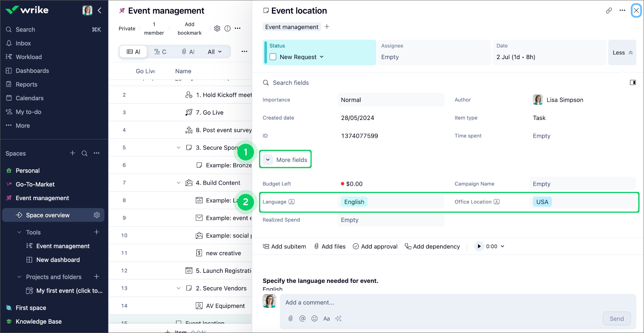Start the task timer
The height and width of the screenshot is (333, 644).
pyautogui.click(x=479, y=246)
